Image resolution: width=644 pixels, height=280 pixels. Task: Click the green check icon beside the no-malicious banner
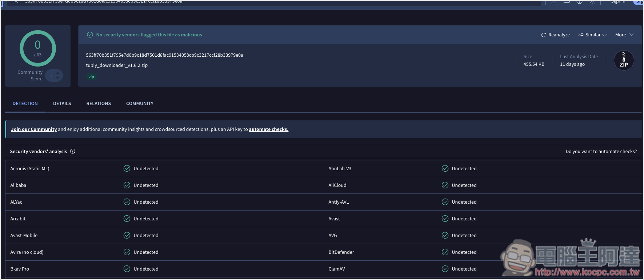(x=90, y=35)
